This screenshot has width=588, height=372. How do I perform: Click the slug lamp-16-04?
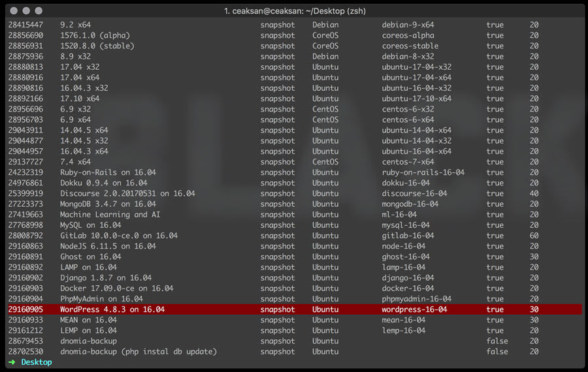[404, 267]
